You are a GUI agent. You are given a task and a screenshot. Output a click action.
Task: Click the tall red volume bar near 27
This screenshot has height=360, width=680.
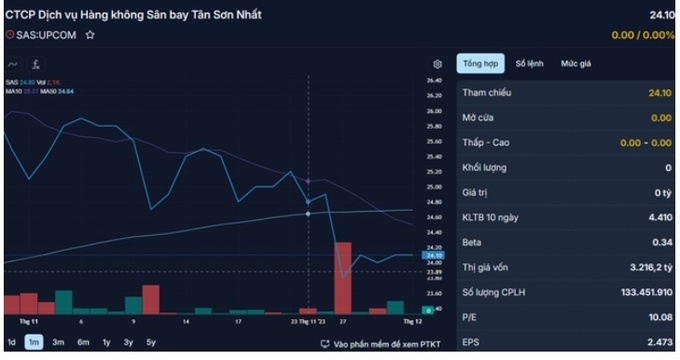(x=343, y=278)
